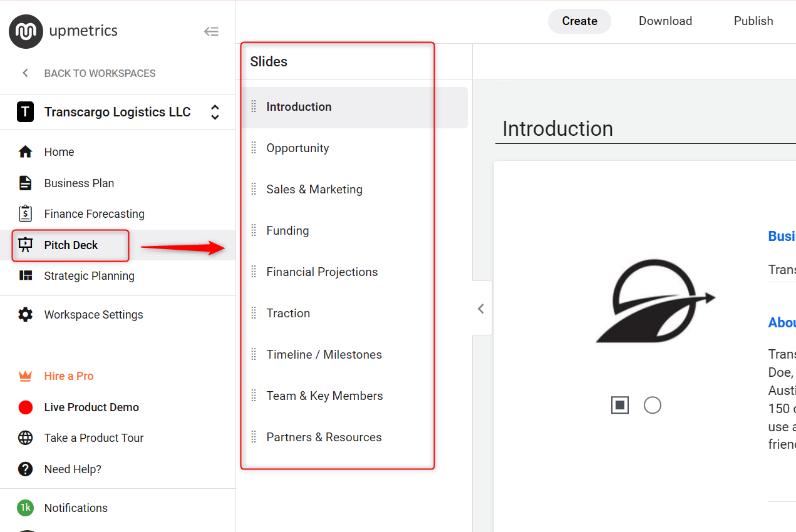Click the drag handle beside Financial Projections
The width and height of the screenshot is (796, 532).
click(254, 272)
